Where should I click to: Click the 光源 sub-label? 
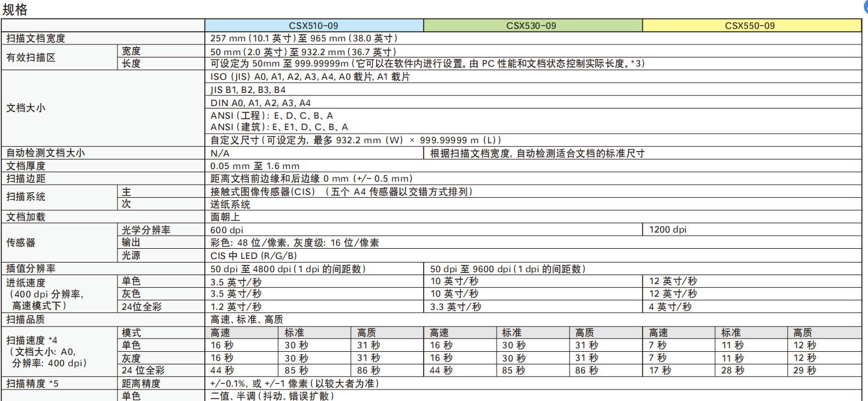click(131, 255)
